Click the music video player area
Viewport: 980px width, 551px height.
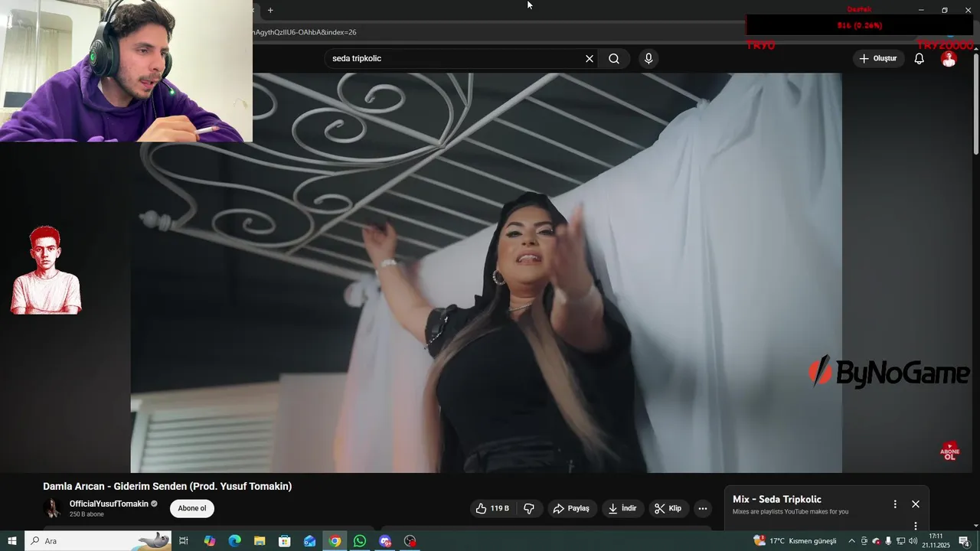point(486,272)
